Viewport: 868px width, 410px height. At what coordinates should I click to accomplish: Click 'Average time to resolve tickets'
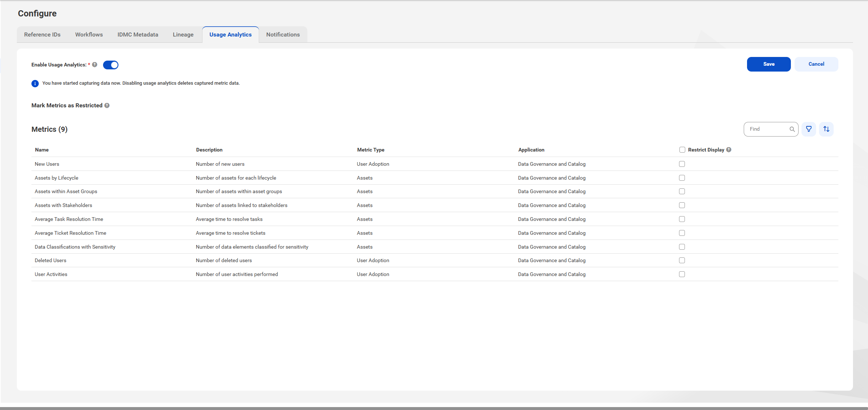point(231,233)
